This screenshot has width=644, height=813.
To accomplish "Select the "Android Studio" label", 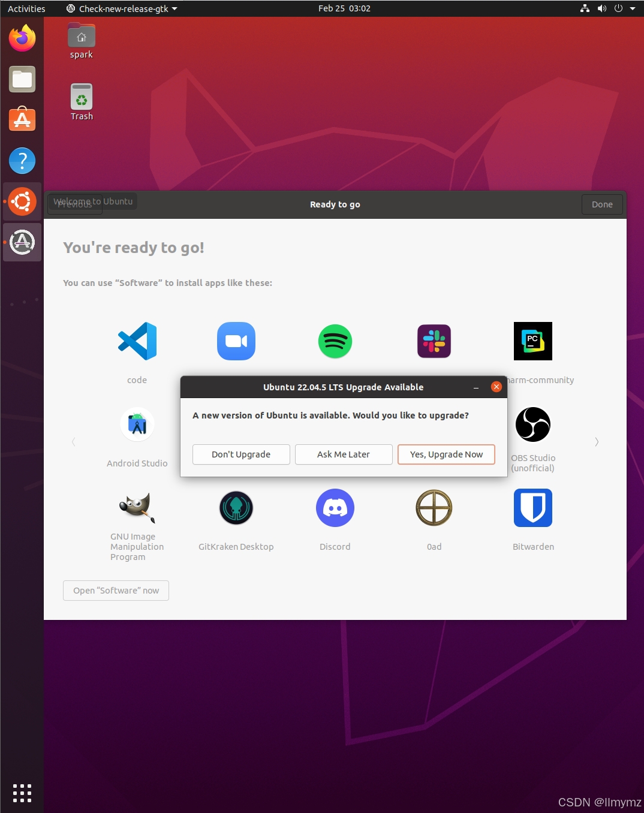I will point(137,463).
